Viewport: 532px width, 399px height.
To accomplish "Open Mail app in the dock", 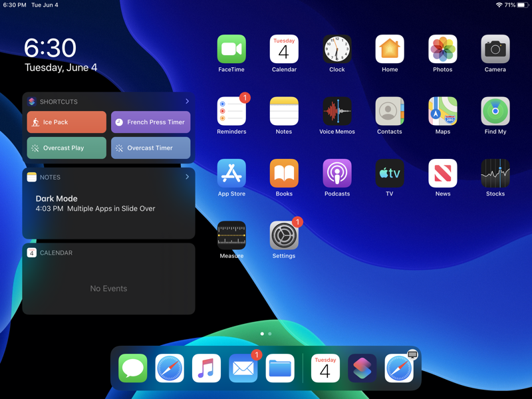I will tap(243, 368).
